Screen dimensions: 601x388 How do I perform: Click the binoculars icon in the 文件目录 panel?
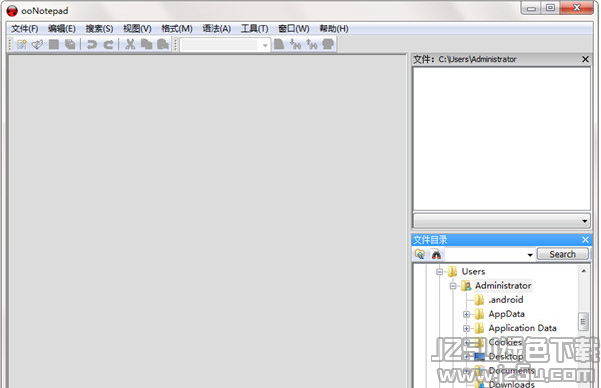[x=436, y=254]
